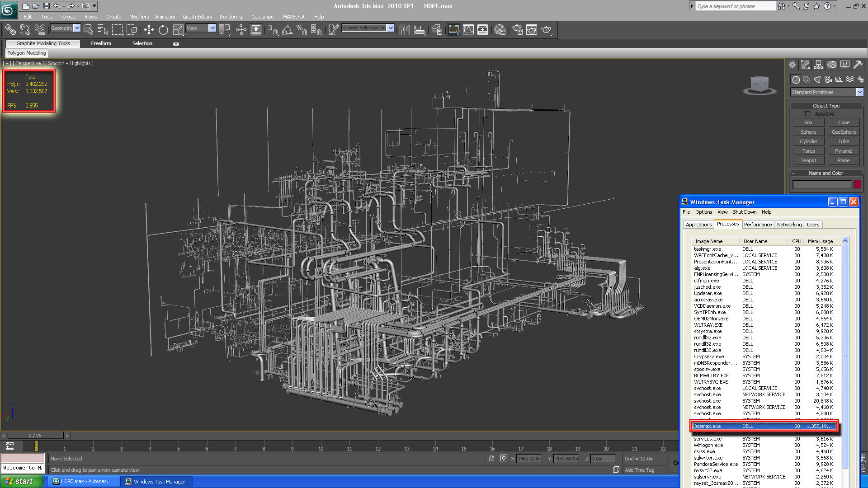868x488 pixels.
Task: Switch to the Freeform ribbon tab
Action: (101, 43)
